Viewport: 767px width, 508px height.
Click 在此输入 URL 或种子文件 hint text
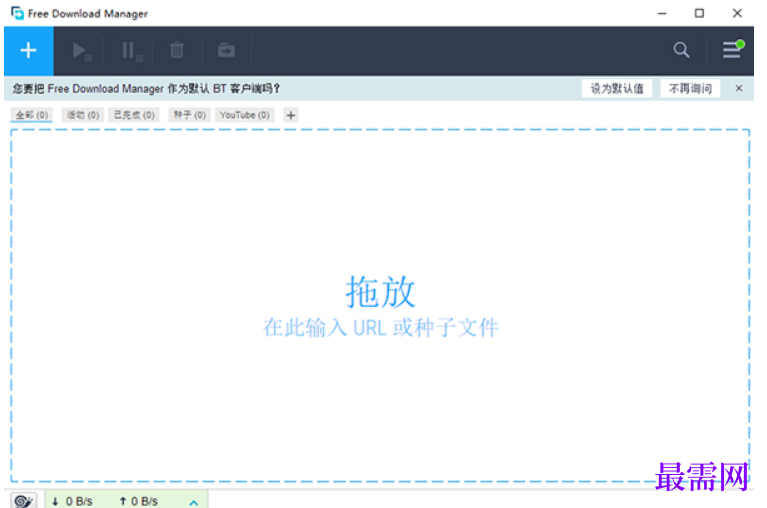(x=381, y=328)
